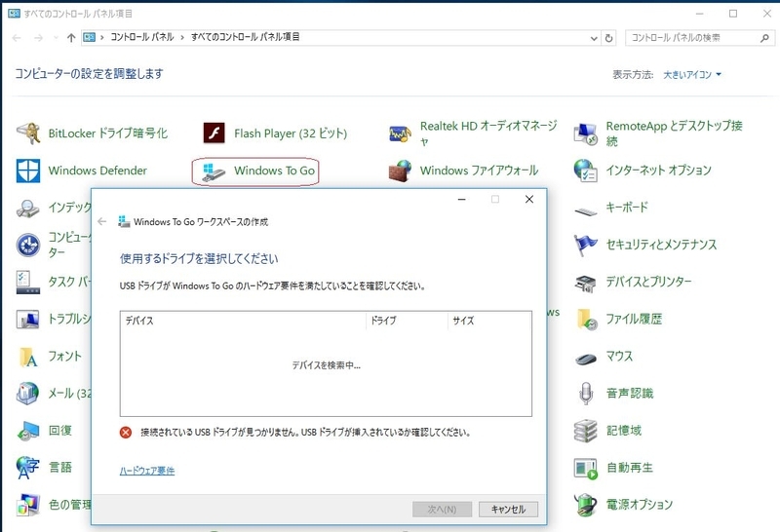Click the ドライブ column header

(x=407, y=321)
